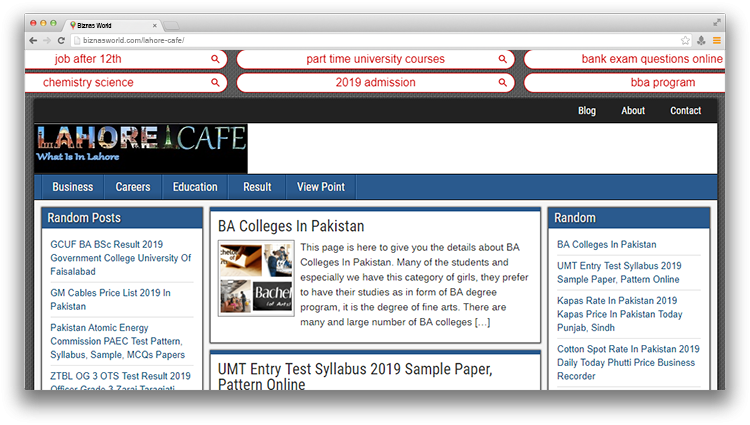Select the View Point navigation tab
750x425 pixels.
point(320,187)
